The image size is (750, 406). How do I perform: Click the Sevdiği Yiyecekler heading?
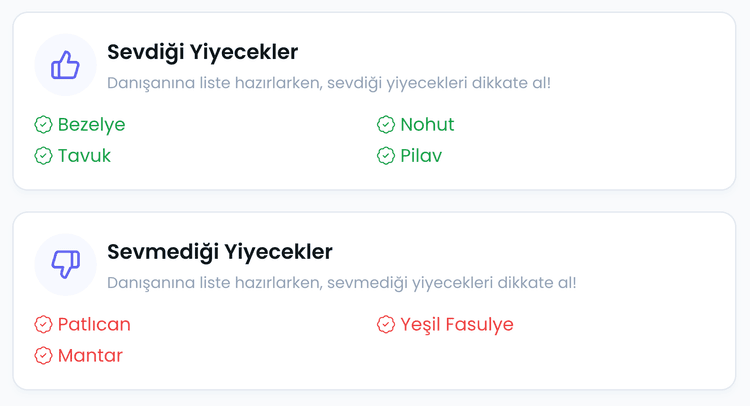(203, 52)
